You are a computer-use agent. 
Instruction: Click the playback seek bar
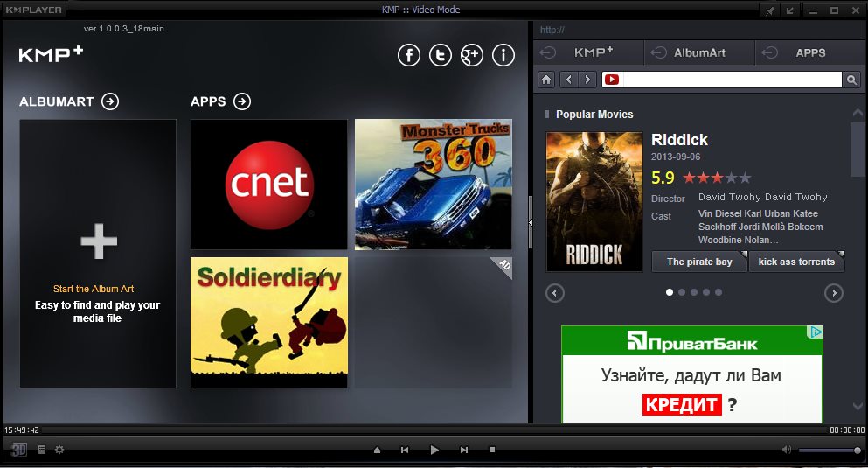(x=434, y=430)
